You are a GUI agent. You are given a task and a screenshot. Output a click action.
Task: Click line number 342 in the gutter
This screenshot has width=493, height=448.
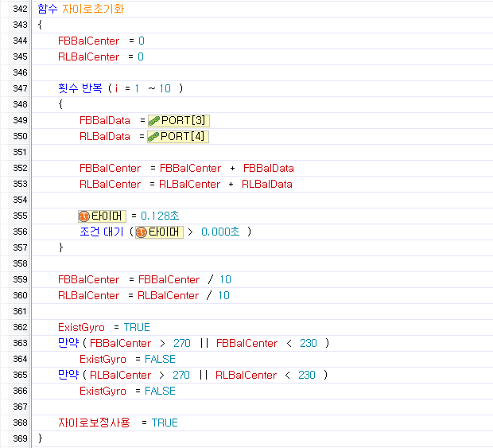pyautogui.click(x=20, y=9)
